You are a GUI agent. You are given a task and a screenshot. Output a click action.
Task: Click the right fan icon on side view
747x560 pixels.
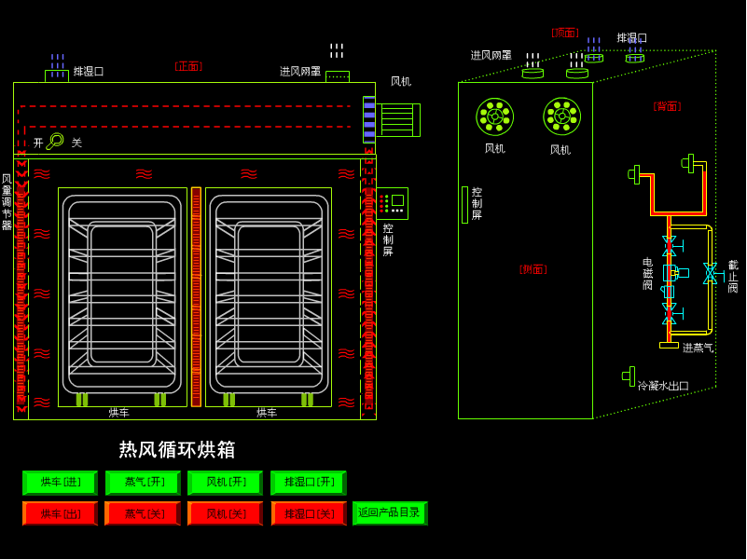tap(561, 117)
